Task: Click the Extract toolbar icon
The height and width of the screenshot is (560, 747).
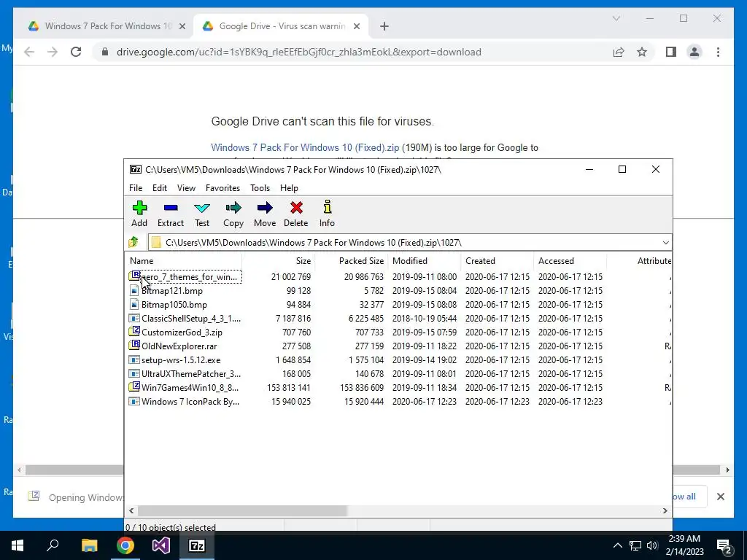Action: click(x=171, y=214)
